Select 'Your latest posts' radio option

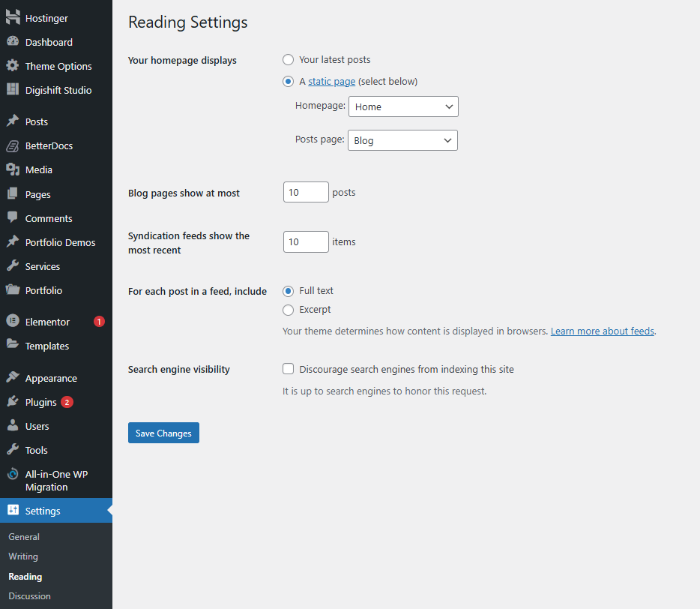[x=288, y=60]
